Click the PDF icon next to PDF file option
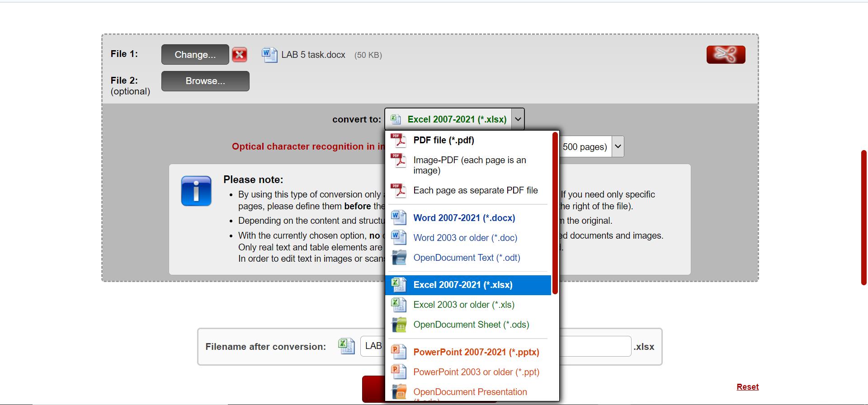868x405 pixels. coord(398,140)
